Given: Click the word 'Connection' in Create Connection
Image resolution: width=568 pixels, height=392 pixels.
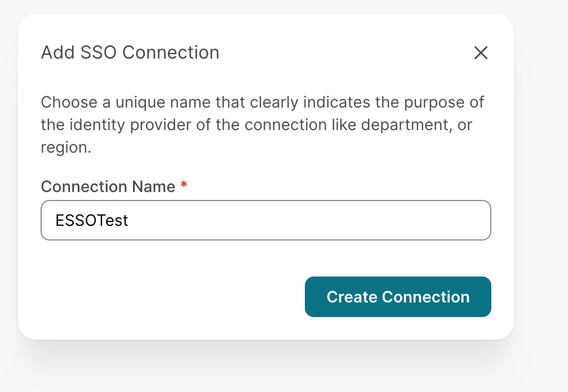Looking at the screenshot, I should click(x=425, y=297).
